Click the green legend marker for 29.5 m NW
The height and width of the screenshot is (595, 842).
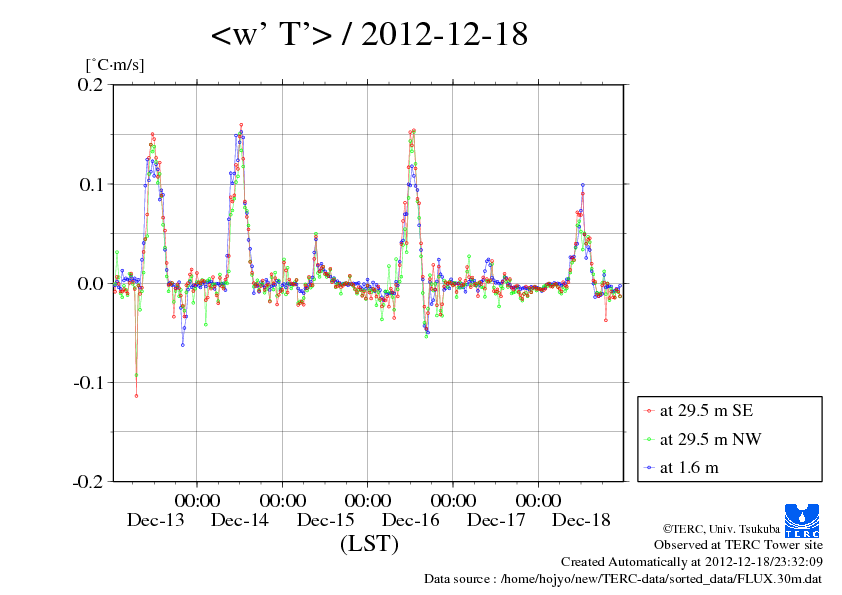649,440
